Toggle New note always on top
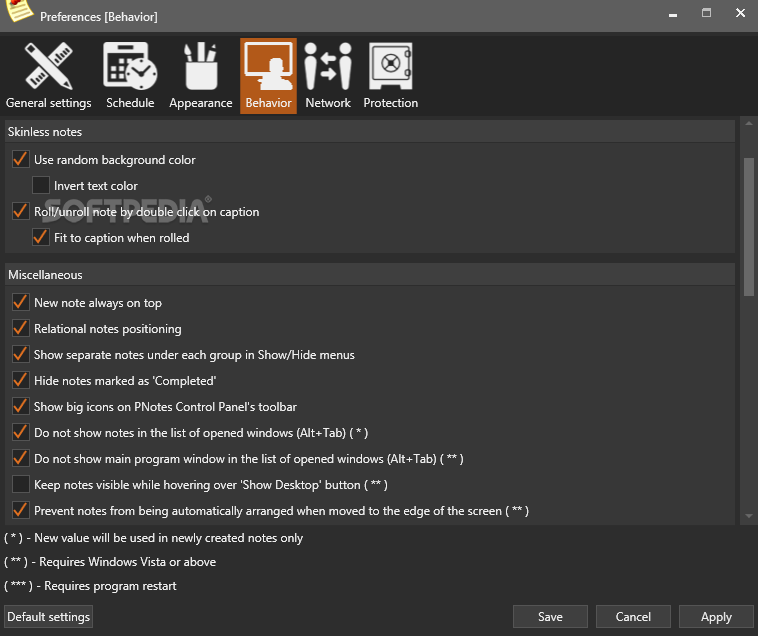The width and height of the screenshot is (758, 636). pos(20,302)
